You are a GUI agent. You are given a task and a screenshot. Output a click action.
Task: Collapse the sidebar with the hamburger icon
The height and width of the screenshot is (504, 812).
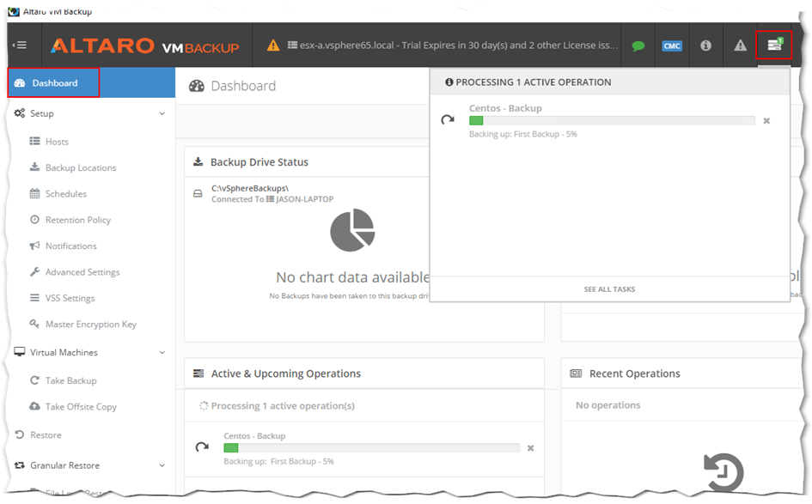[x=20, y=45]
